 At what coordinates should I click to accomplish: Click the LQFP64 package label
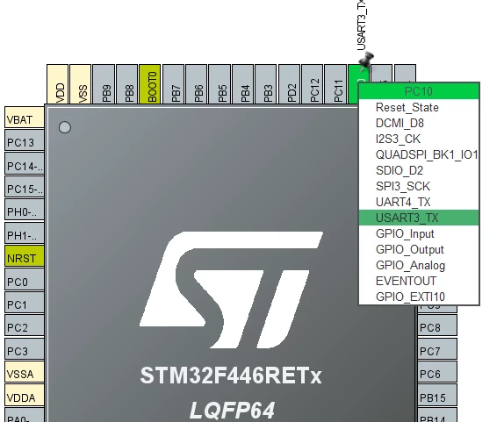232,410
